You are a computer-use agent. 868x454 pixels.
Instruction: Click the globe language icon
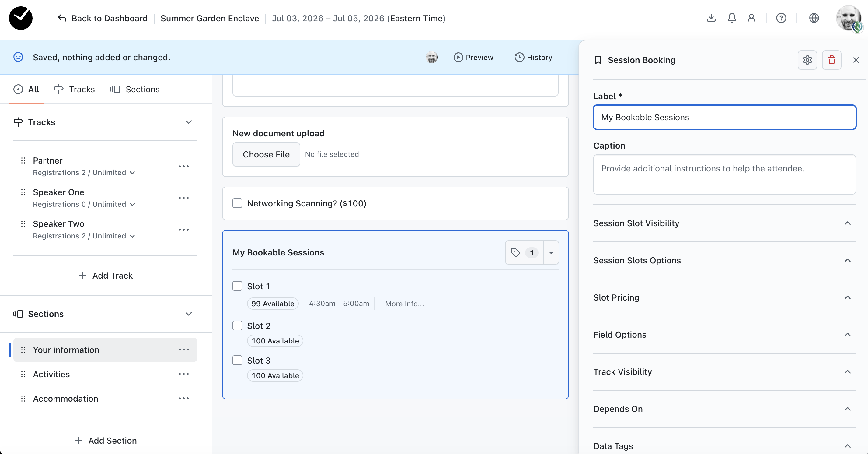point(814,18)
